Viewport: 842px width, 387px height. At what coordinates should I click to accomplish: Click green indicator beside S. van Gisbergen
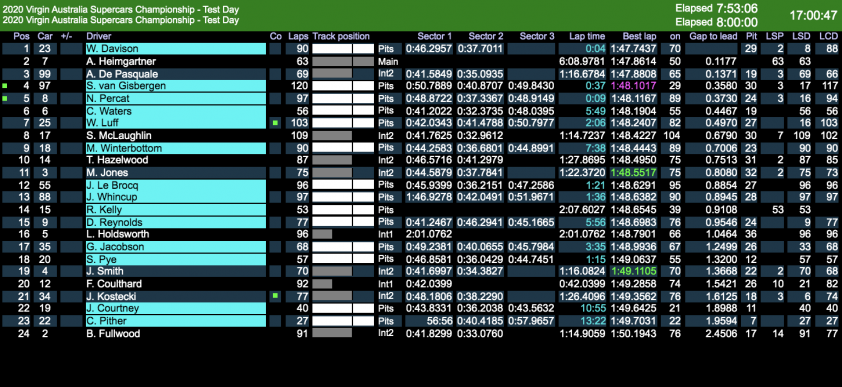pyautogui.click(x=5, y=86)
